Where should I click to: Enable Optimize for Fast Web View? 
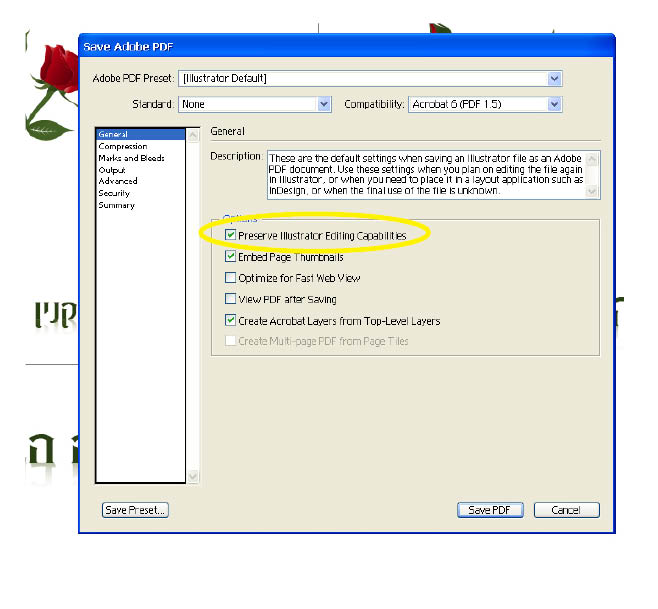[x=230, y=277]
